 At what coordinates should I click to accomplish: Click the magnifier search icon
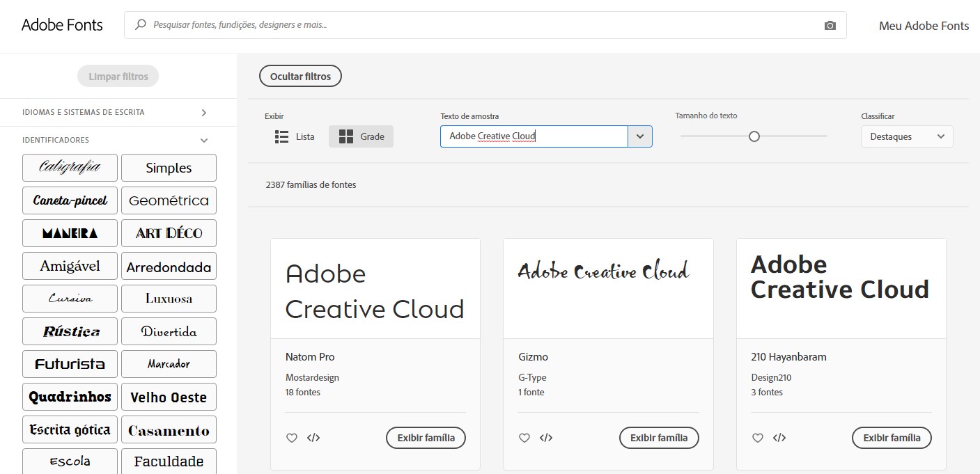[x=141, y=24]
